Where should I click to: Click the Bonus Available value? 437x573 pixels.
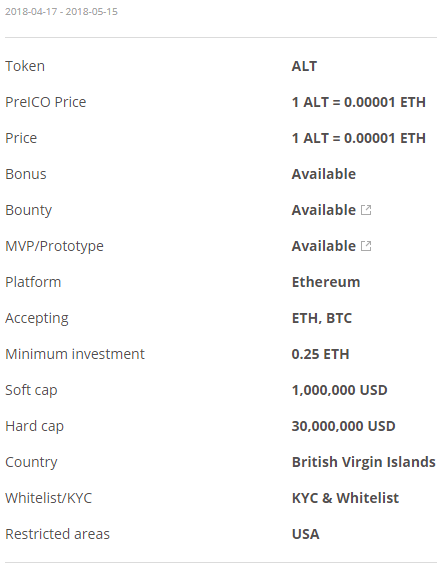pyautogui.click(x=323, y=174)
